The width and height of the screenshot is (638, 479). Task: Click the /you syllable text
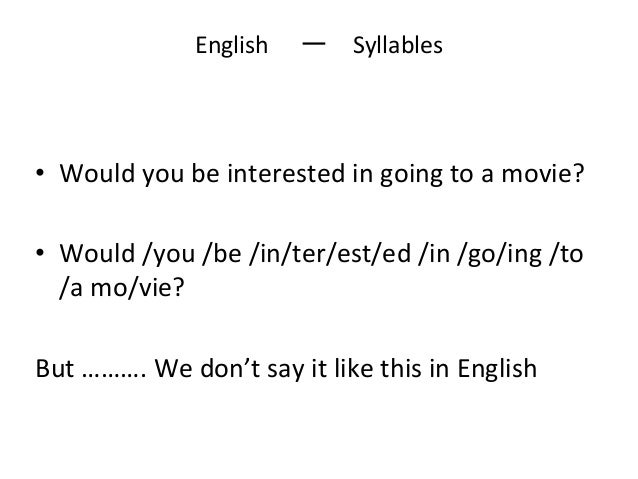169,255
